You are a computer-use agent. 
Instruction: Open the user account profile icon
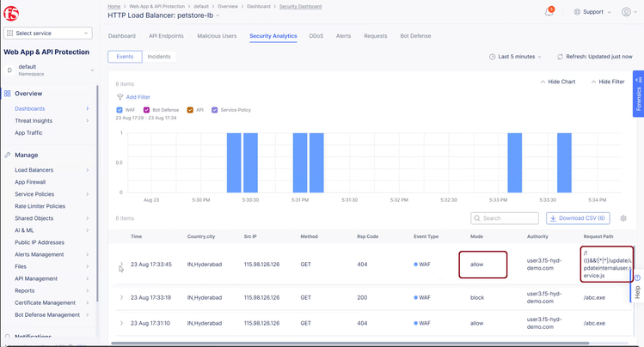(x=626, y=12)
